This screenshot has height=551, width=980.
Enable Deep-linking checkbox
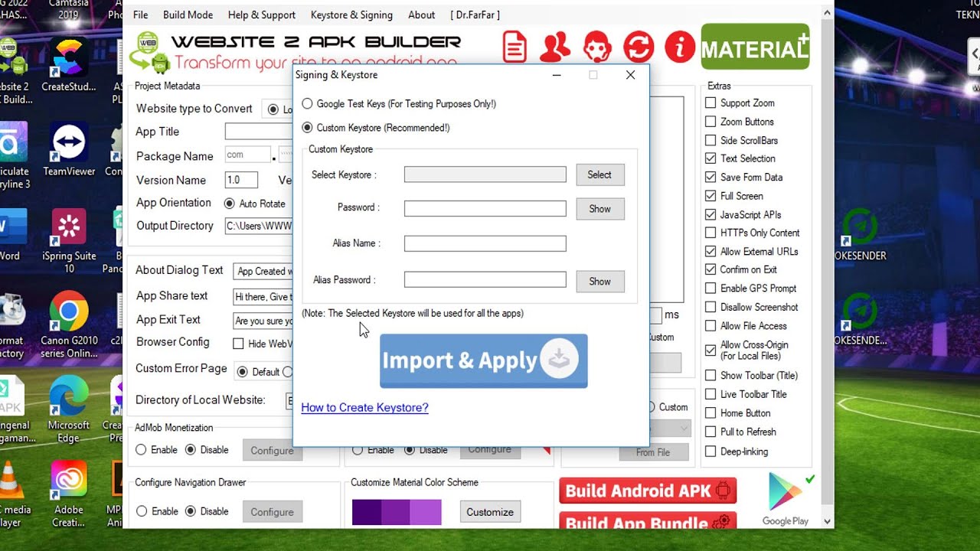coord(710,452)
